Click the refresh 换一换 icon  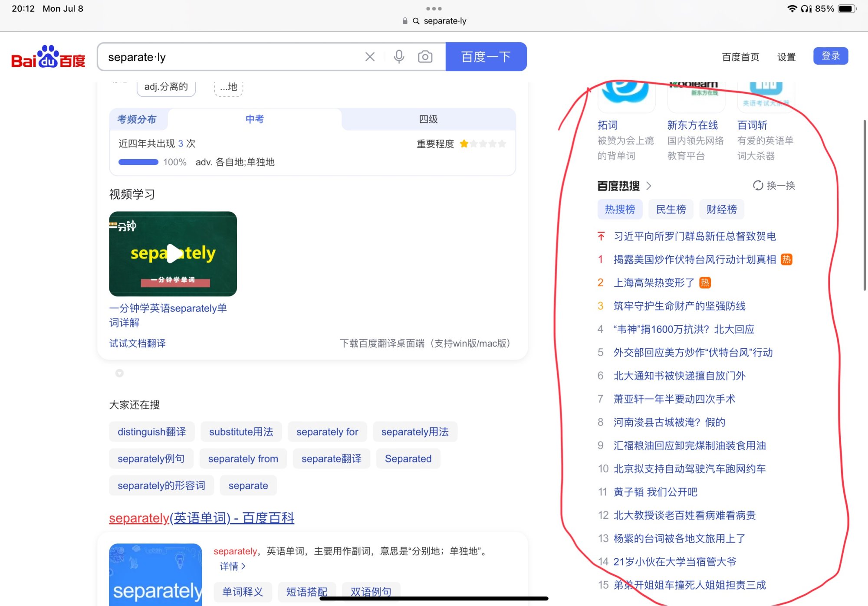758,186
